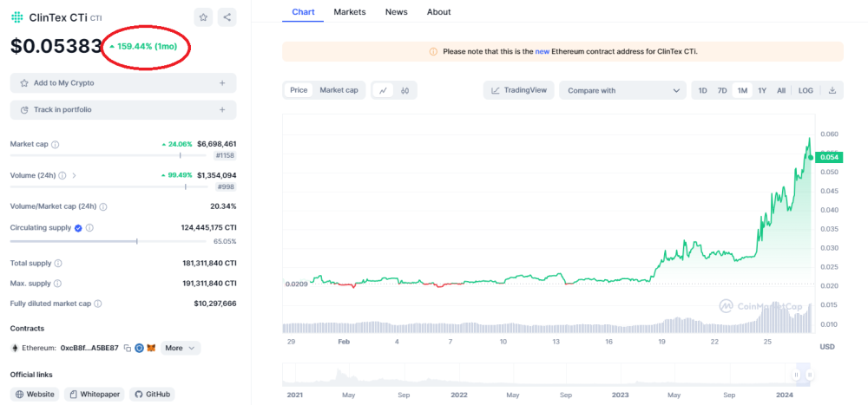Expand the More contracts dropdown
Image resolution: width=868 pixels, height=405 pixels.
pyautogui.click(x=181, y=348)
